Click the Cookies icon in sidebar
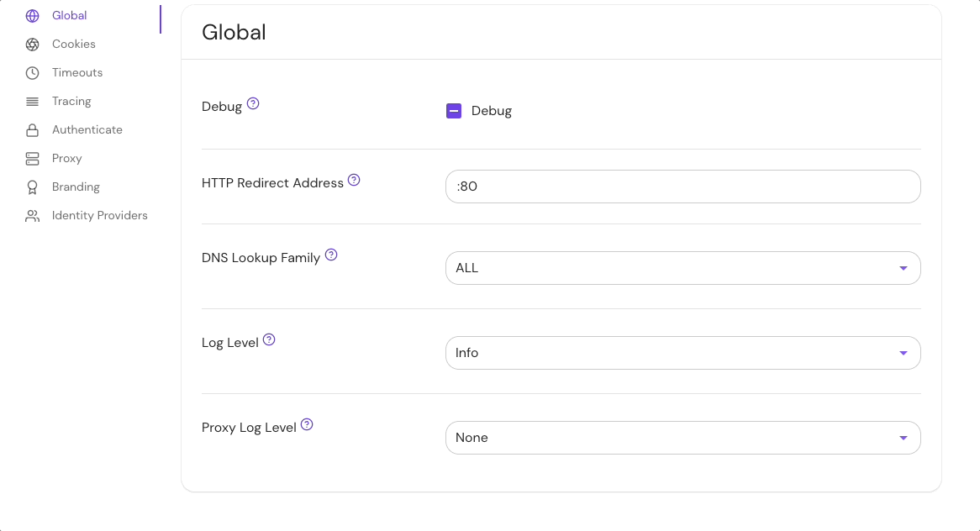980x531 pixels. pos(32,45)
